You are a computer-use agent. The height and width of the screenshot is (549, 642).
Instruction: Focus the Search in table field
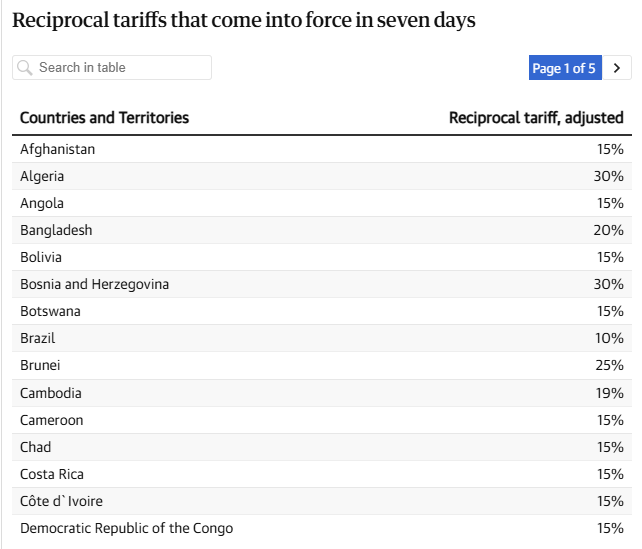pos(112,68)
